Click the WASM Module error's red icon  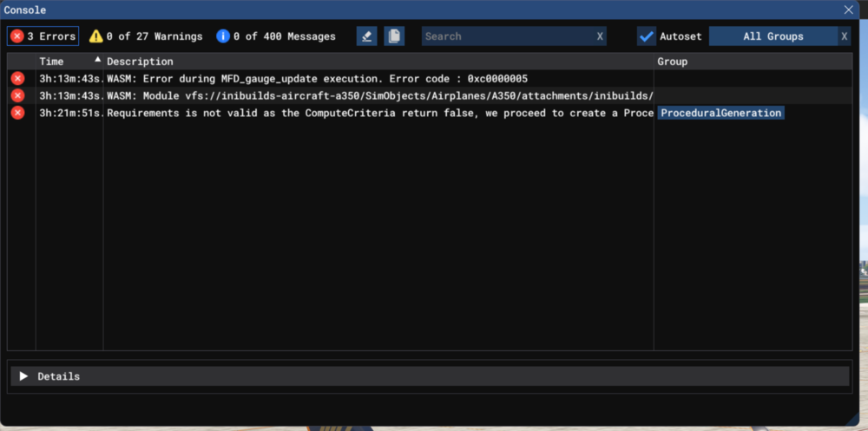[17, 95]
